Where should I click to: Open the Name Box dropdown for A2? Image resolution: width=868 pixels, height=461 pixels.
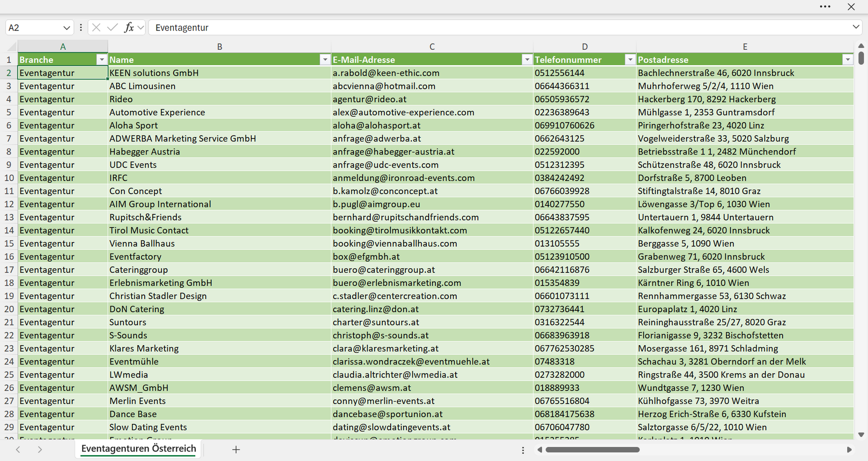click(67, 28)
